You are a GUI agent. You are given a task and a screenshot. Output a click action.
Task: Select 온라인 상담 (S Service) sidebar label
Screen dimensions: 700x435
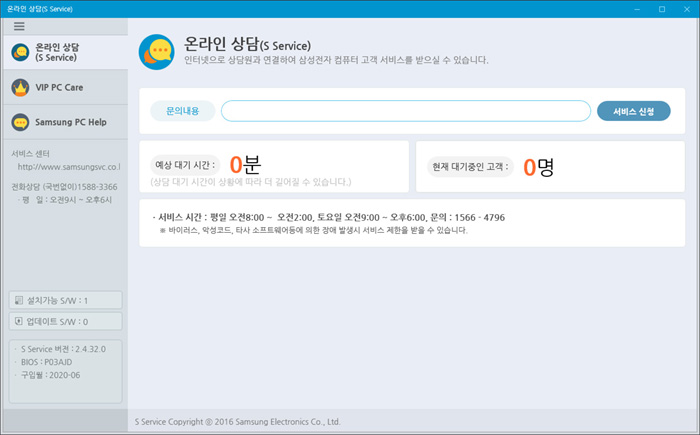(x=57, y=52)
